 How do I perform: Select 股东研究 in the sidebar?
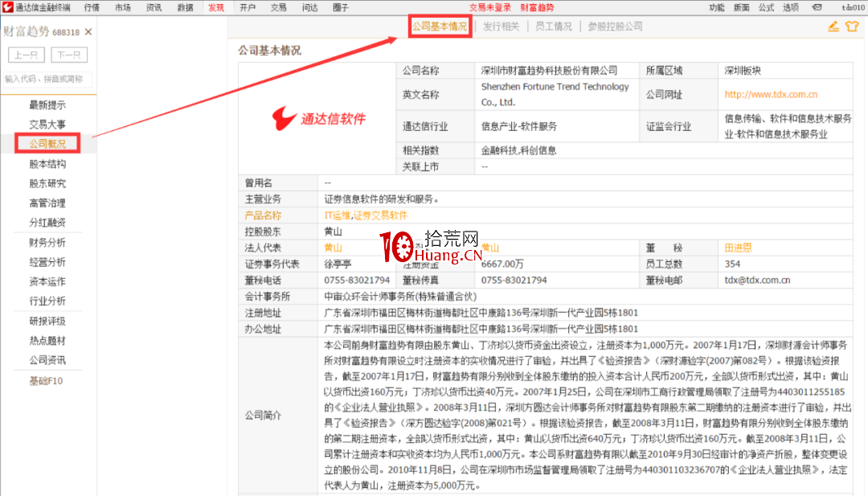(47, 183)
